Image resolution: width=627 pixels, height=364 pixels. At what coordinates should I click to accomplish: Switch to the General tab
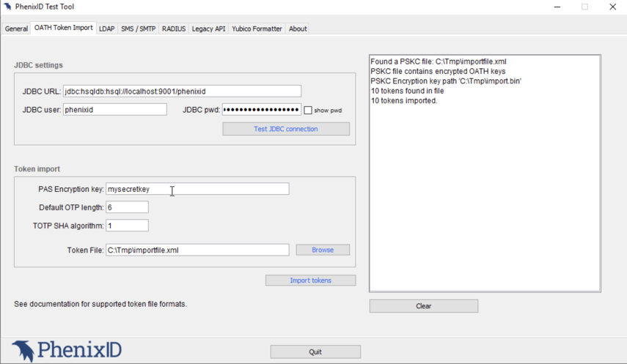(x=16, y=29)
